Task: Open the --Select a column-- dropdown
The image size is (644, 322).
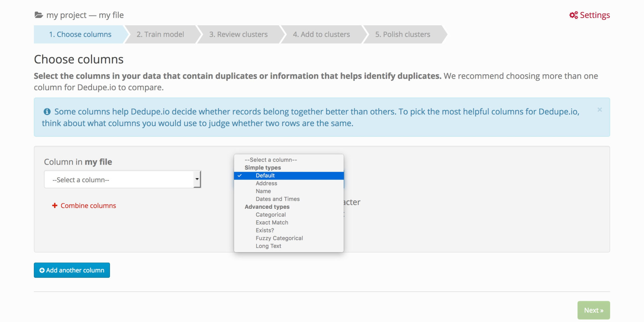Action: coord(122,179)
